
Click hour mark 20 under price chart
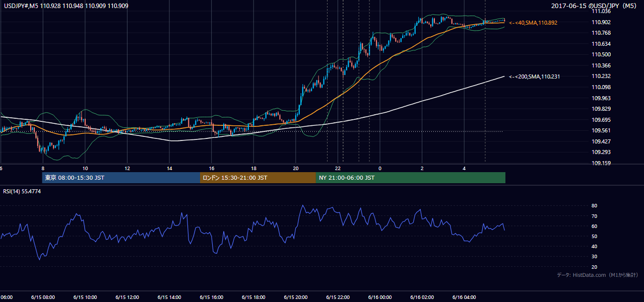point(296,168)
